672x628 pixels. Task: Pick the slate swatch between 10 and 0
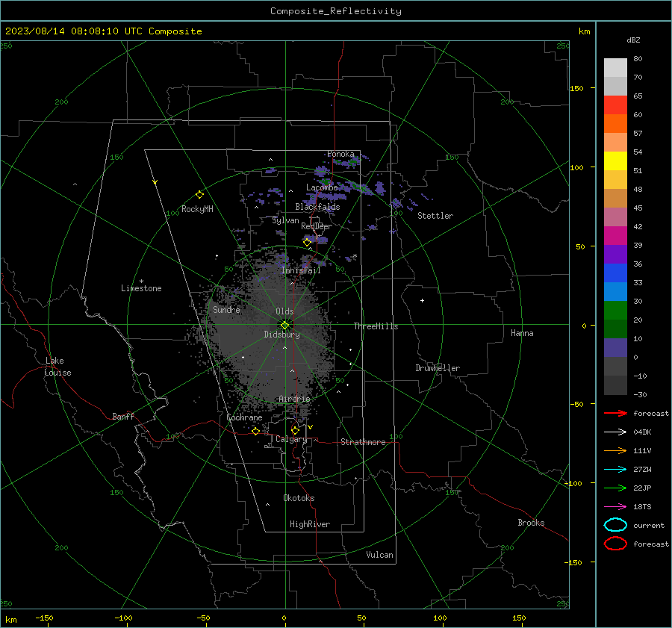tap(615, 348)
